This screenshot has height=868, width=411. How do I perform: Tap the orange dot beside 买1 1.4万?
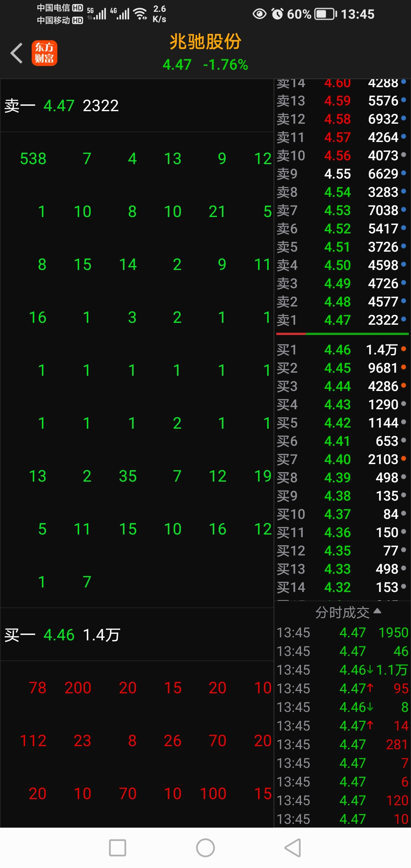[x=403, y=349]
